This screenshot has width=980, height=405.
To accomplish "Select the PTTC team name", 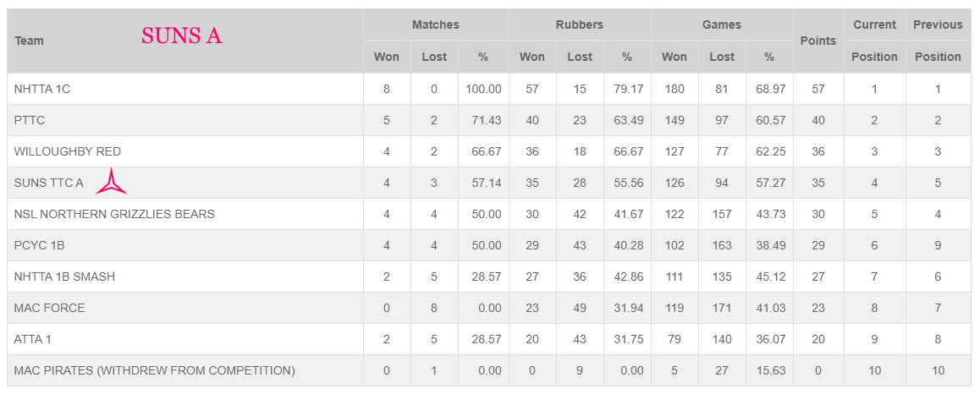I will (x=30, y=120).
